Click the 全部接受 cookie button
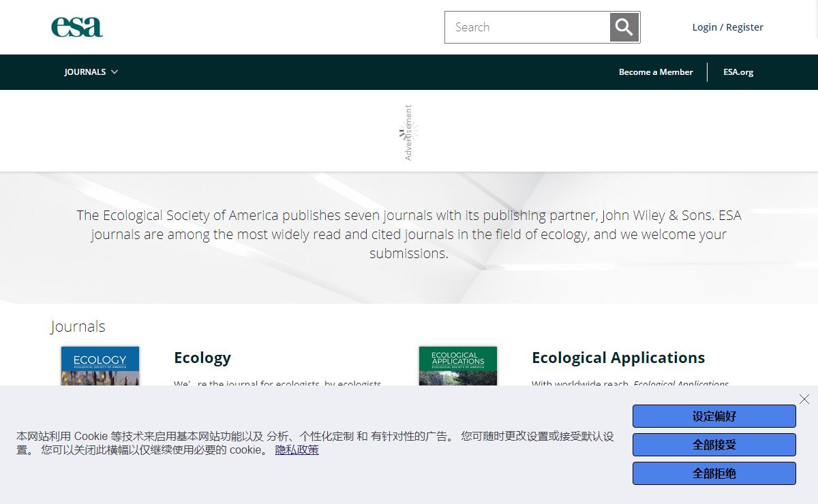The height and width of the screenshot is (504, 818). 714,445
